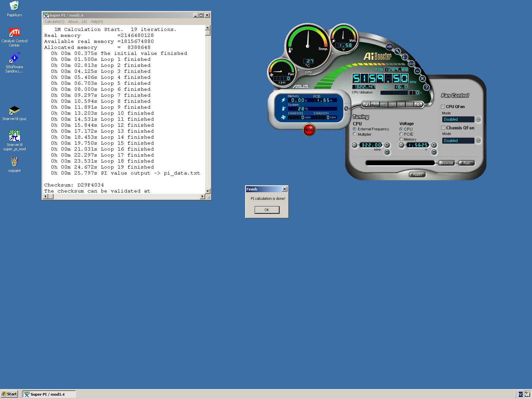Click first notepad icon in AI Booster toolbar
This screenshot has width=532, height=399.
pyautogui.click(x=367, y=104)
